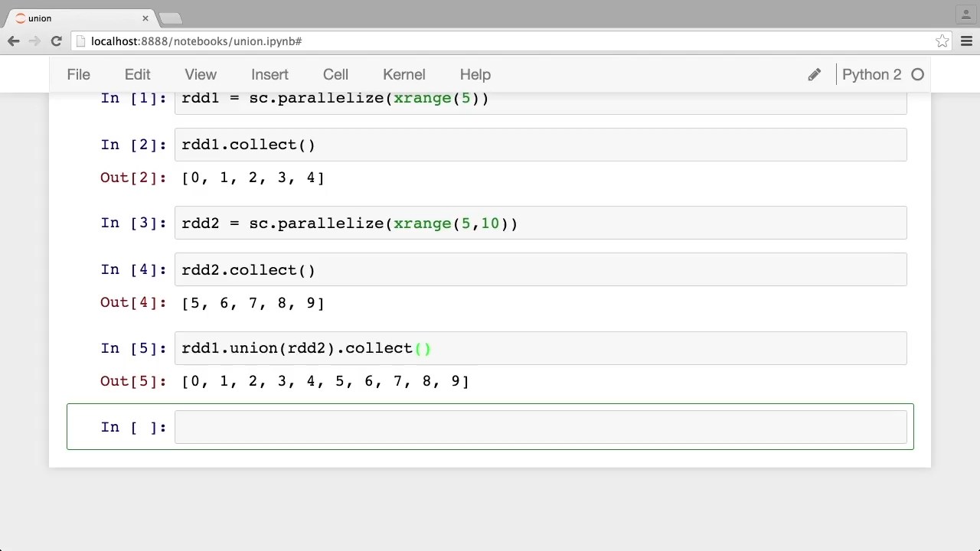Screen dimensions: 980x551
Task: Click output [5, 6, 7, 8, 9]
Action: click(253, 302)
